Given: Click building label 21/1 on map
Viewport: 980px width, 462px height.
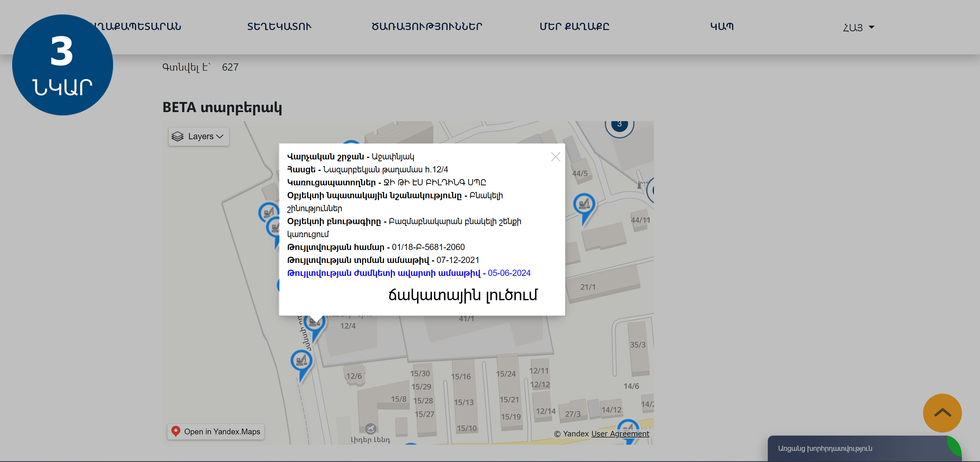Looking at the screenshot, I should pyautogui.click(x=588, y=287).
